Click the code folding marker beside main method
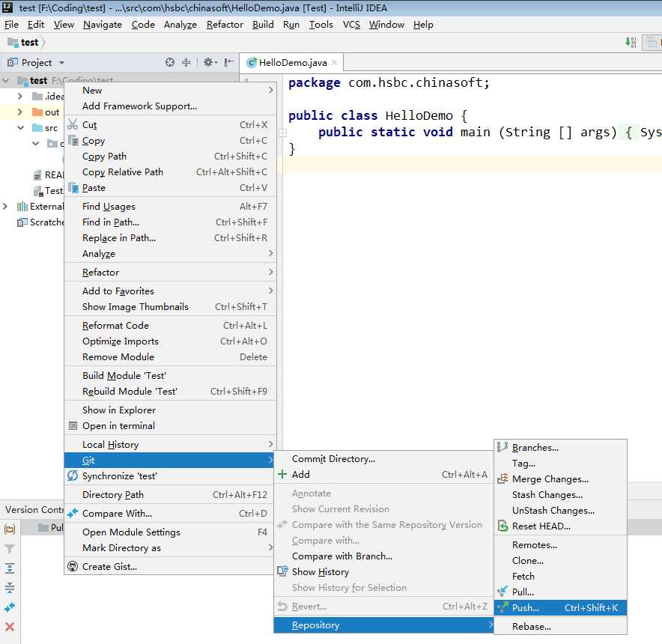Viewport: 662px width, 644px height. [x=282, y=133]
